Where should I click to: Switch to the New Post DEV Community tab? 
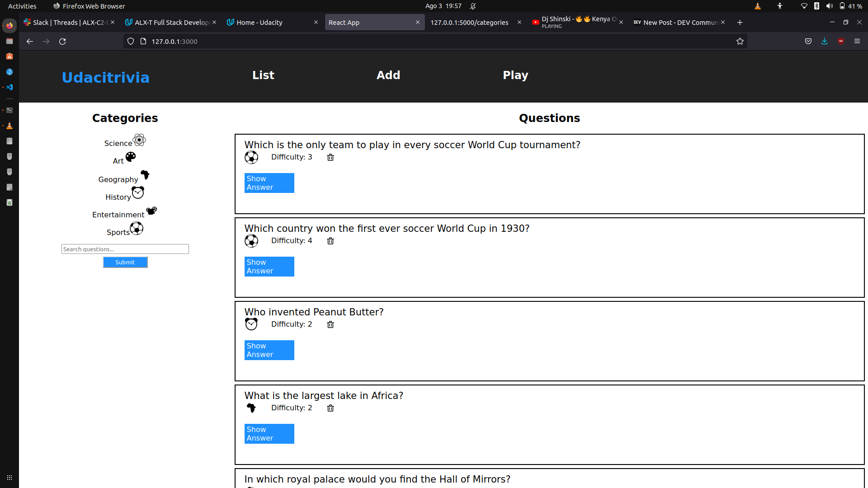point(680,22)
